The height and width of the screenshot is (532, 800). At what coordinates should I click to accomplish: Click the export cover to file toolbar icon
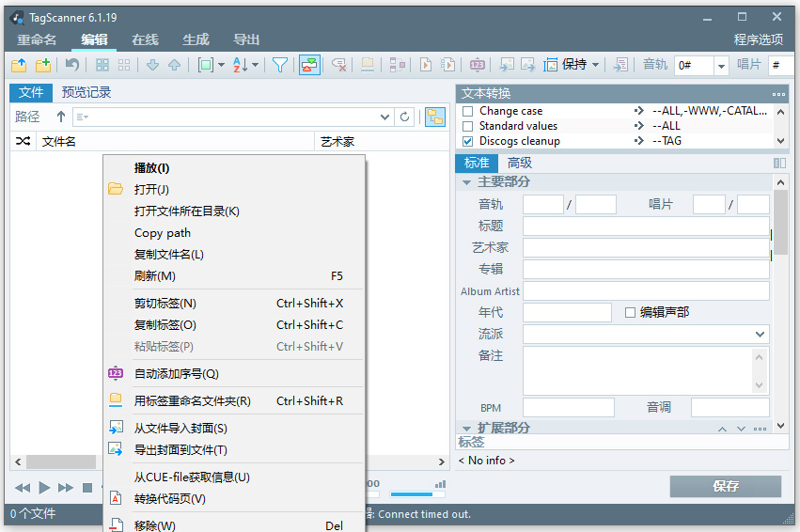coord(527,65)
